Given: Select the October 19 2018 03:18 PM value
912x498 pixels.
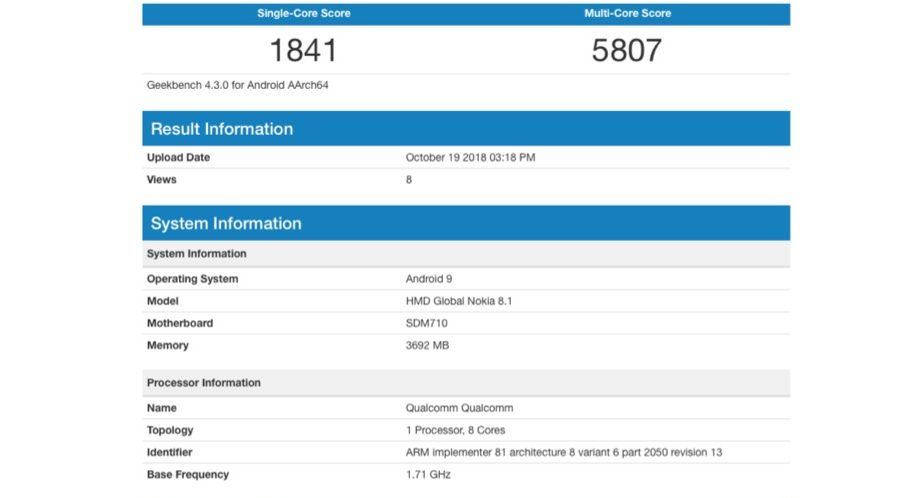Looking at the screenshot, I should click(470, 158).
